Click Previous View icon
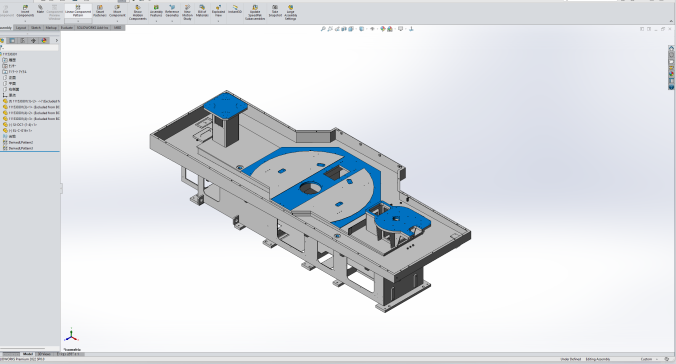The image size is (676, 364). point(337,29)
